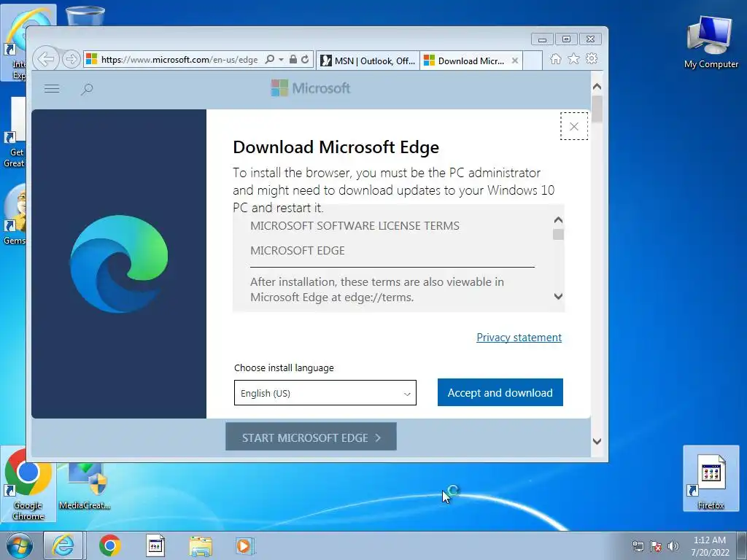
Task: Click START MICROSOFT EDGE button
Action: pyautogui.click(x=311, y=437)
